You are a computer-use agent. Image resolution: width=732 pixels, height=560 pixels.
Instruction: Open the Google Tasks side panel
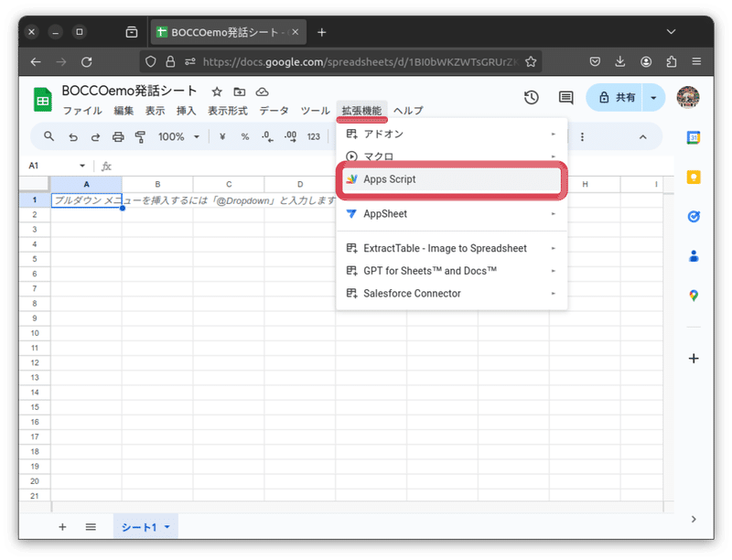[x=694, y=217]
